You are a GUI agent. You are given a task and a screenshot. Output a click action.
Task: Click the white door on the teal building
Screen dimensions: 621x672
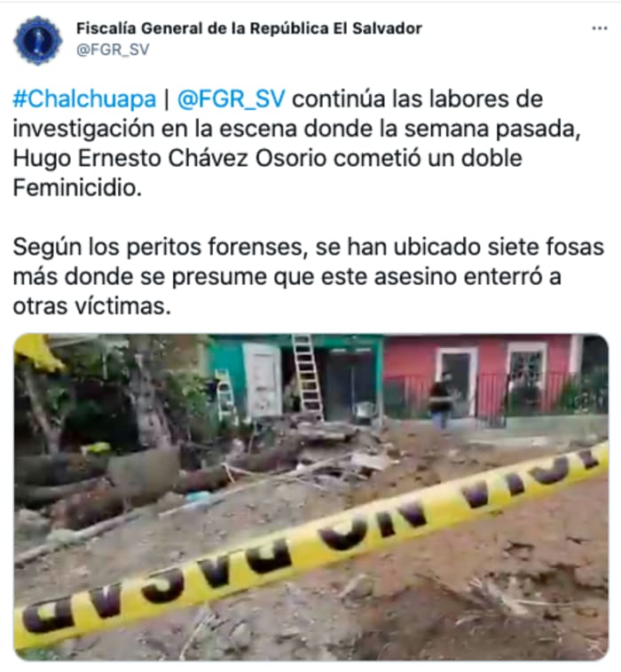point(262,380)
